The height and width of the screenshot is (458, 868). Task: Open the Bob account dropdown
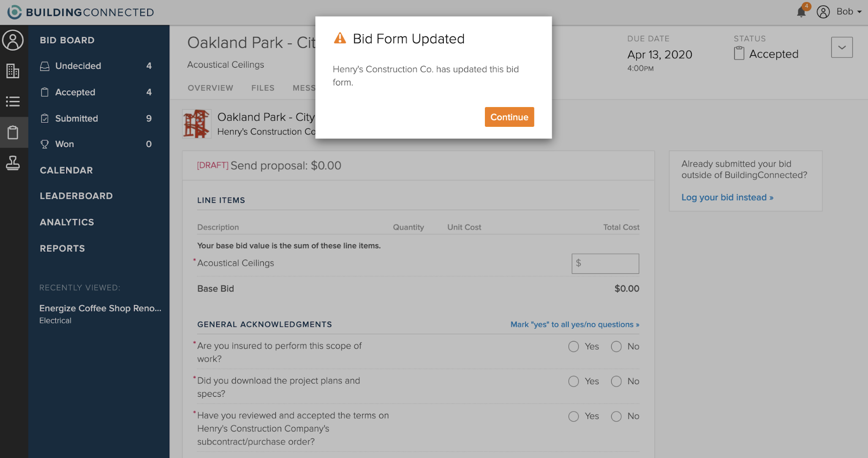(x=849, y=12)
